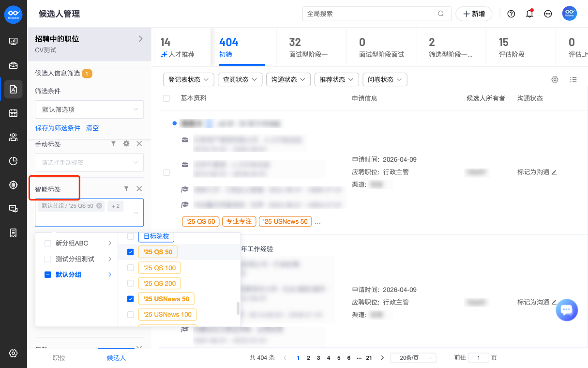This screenshot has width=588, height=368.
Task: Open the talent pool people icon
Action: click(14, 137)
